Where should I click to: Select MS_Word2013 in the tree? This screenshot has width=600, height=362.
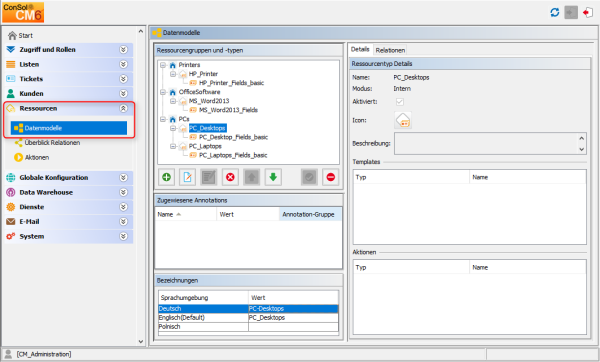(209, 101)
